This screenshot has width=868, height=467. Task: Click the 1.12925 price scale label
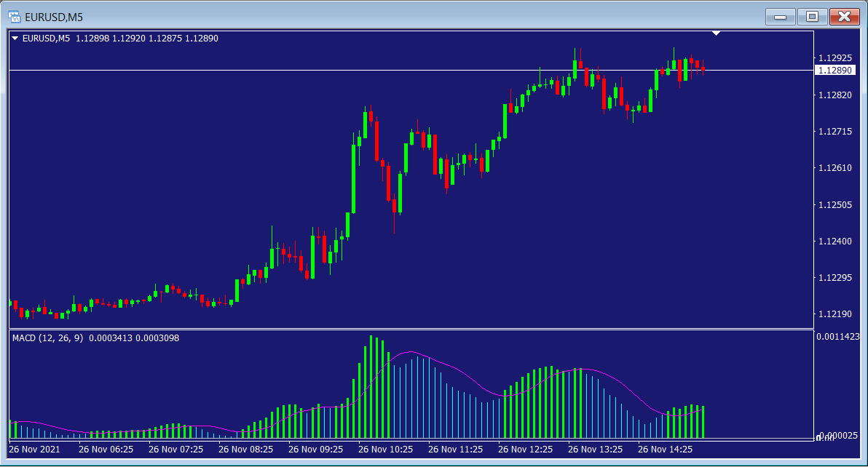point(835,57)
